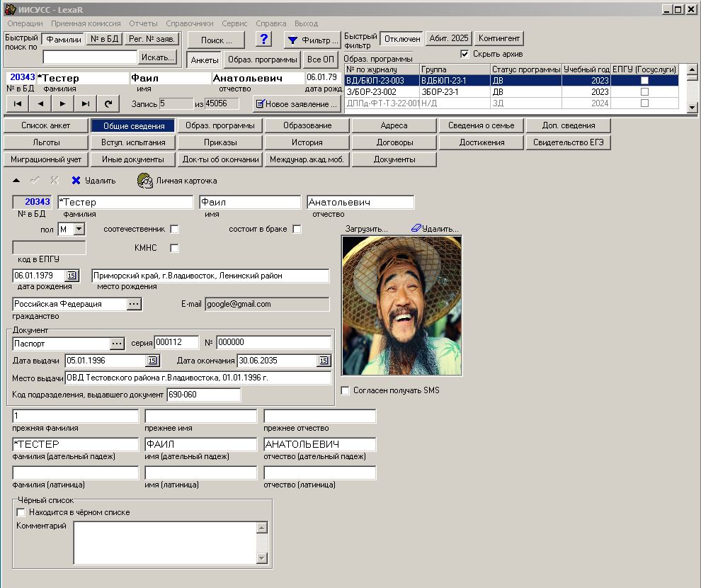Open calendar for Дата окончания
This screenshot has height=588, width=701.
324,361
